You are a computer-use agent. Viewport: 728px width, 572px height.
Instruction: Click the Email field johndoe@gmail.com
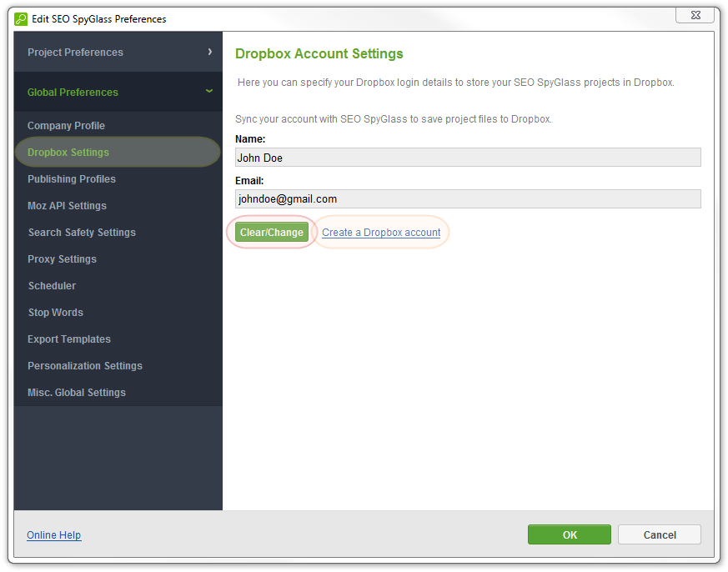(468, 198)
